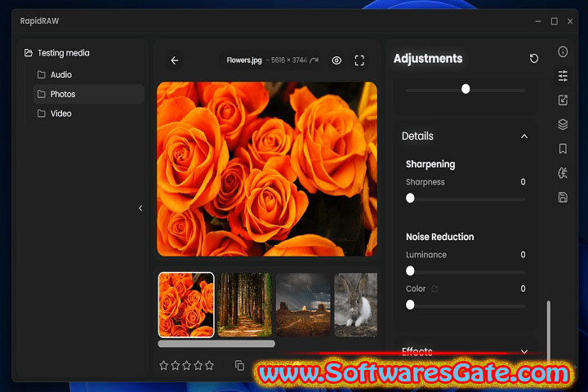Click the Color value 0

coord(523,288)
